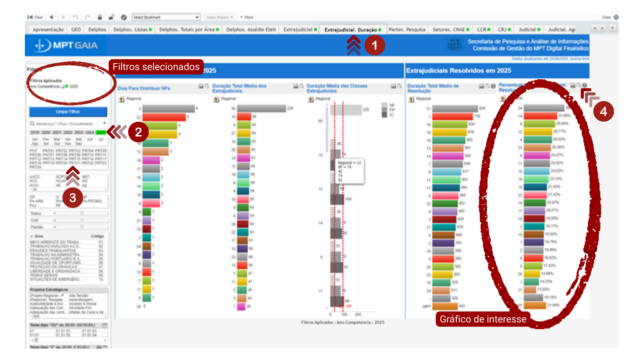The width and height of the screenshot is (644, 362).
Task: Click the green 2025 year swatch
Action: coord(101,132)
